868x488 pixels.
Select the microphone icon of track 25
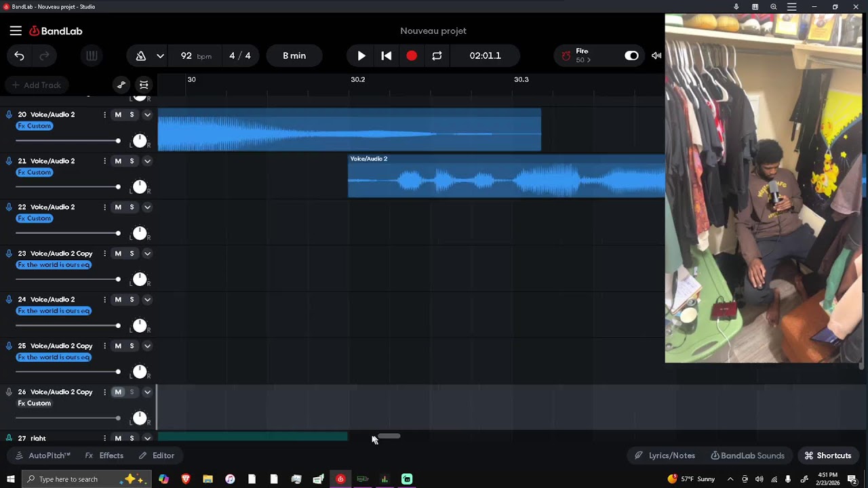[9, 346]
